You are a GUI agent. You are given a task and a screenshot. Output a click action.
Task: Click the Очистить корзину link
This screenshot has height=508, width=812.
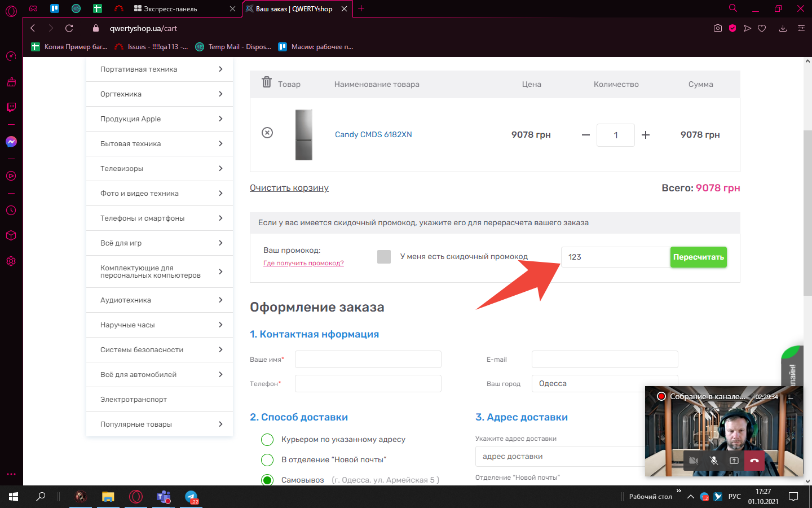coord(289,188)
